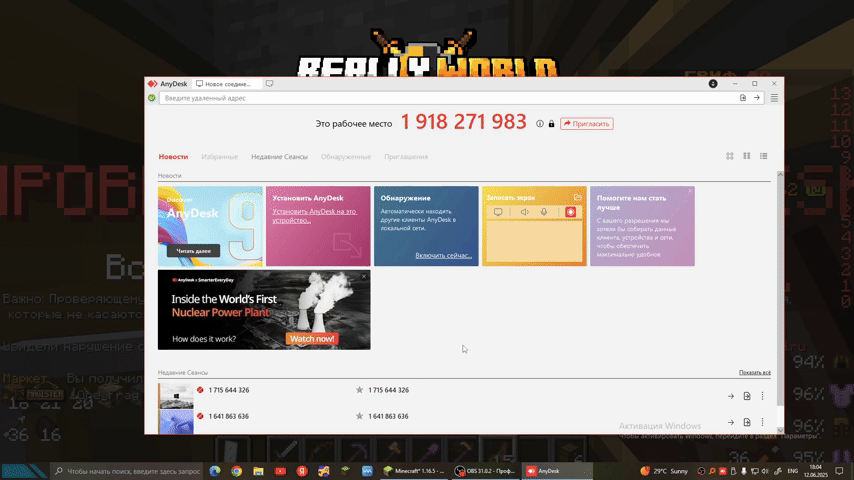Open the three-dot menu for 1 715 644 326
This screenshot has width=854, height=480.
[x=762, y=396]
